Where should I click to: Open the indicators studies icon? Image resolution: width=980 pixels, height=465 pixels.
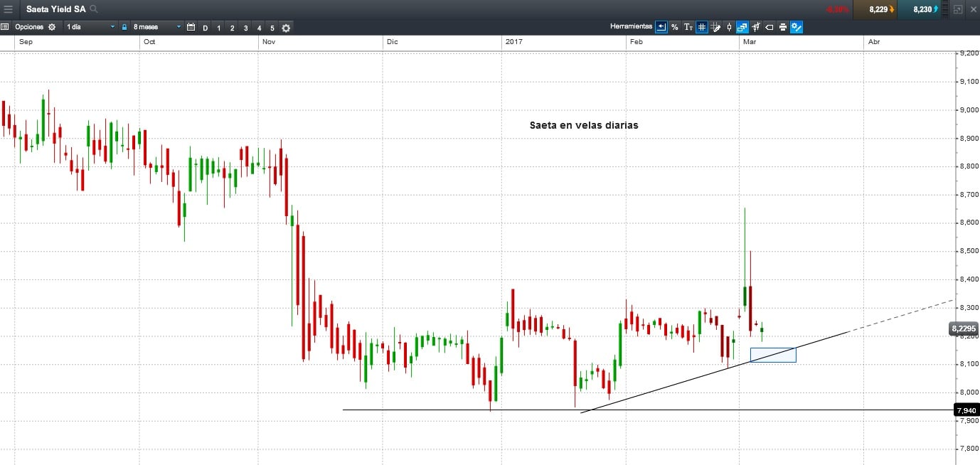point(756,27)
